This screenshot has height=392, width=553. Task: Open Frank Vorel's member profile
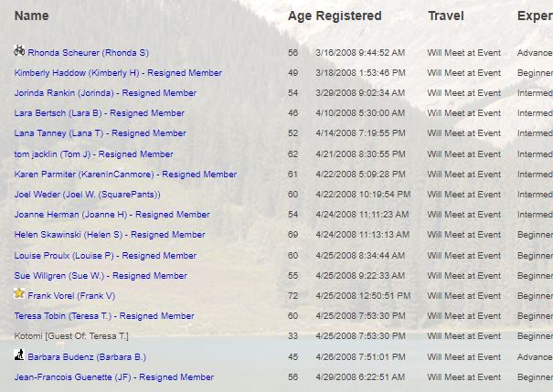click(71, 296)
